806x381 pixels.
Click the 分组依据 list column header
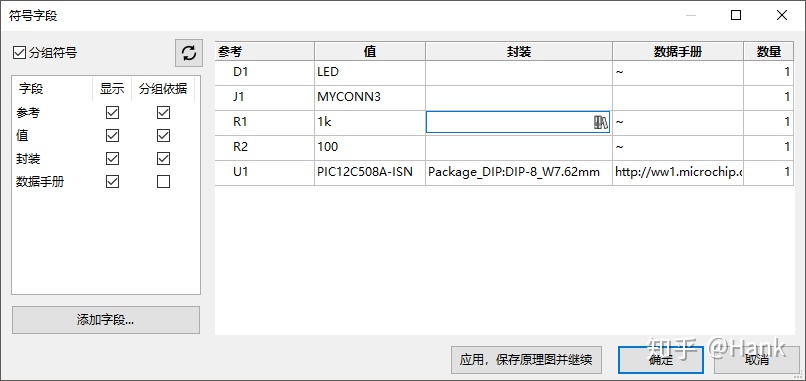163,89
